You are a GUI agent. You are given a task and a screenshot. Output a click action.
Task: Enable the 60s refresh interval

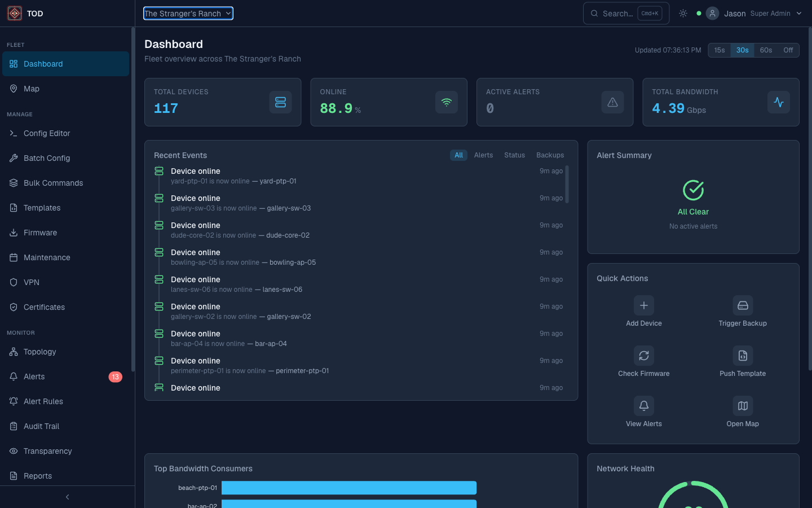click(x=766, y=50)
